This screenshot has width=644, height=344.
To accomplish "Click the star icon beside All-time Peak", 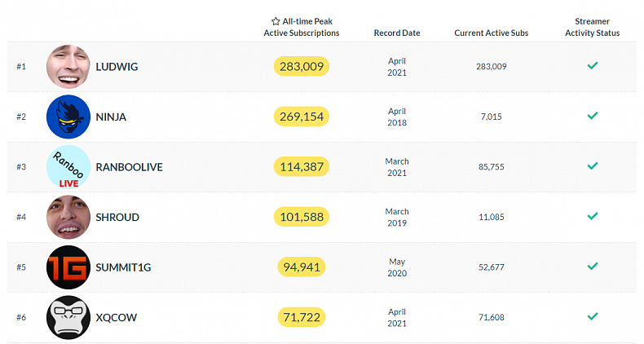I will [x=276, y=21].
